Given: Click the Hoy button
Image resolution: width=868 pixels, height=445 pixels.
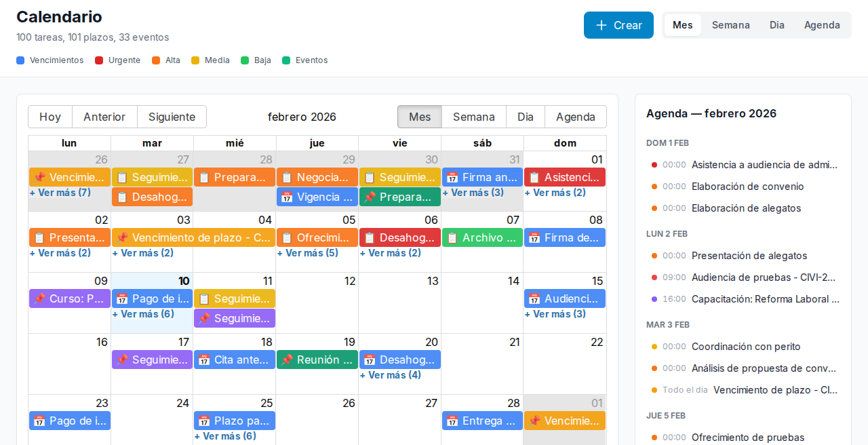Looking at the screenshot, I should tap(50, 117).
